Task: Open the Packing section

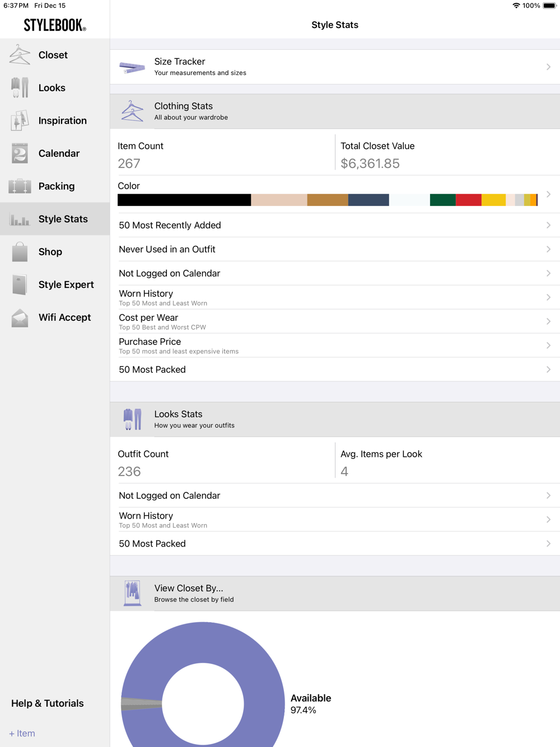Action: 55,186
